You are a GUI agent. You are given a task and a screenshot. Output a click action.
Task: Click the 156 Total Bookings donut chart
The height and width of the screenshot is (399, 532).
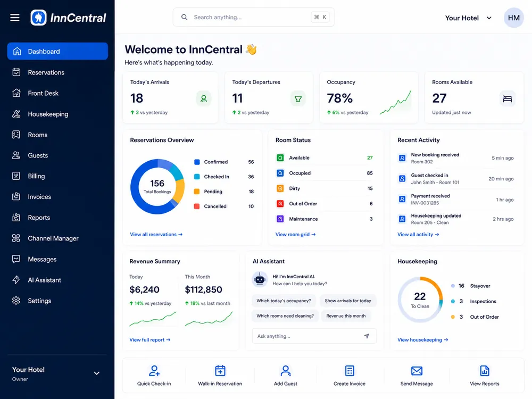point(157,186)
